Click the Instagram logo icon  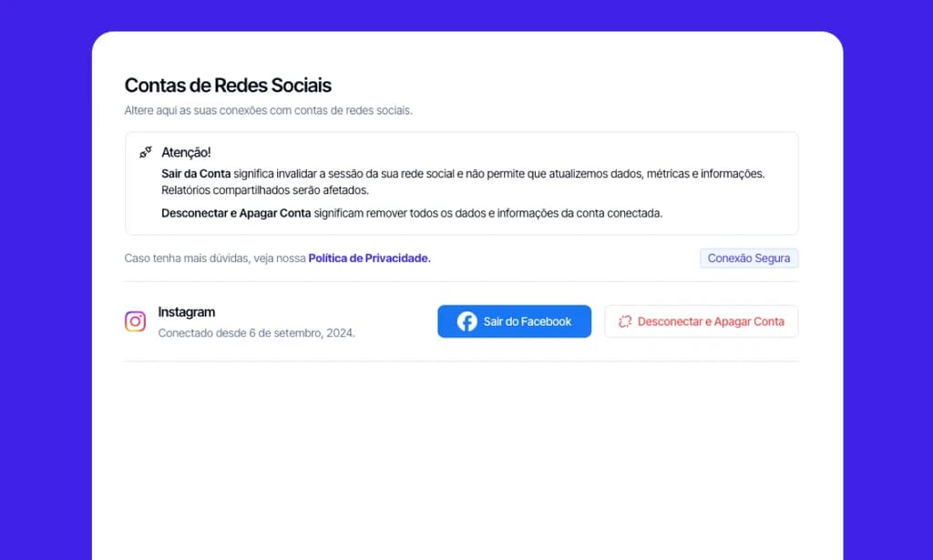tap(135, 321)
